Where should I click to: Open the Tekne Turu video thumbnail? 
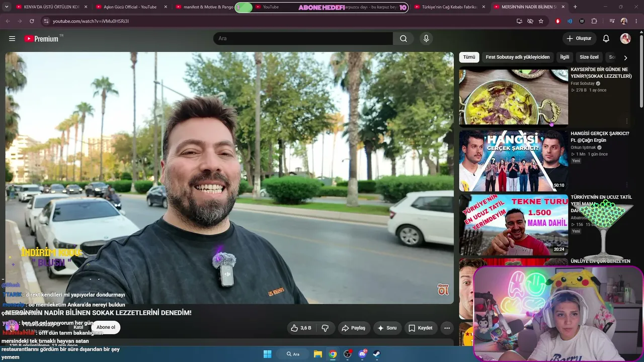[514, 225]
